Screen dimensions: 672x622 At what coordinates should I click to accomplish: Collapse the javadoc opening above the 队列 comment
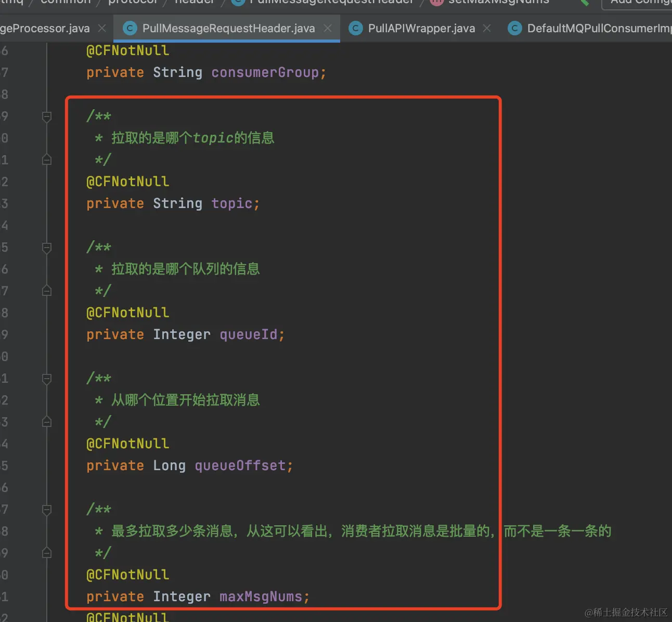[47, 248]
